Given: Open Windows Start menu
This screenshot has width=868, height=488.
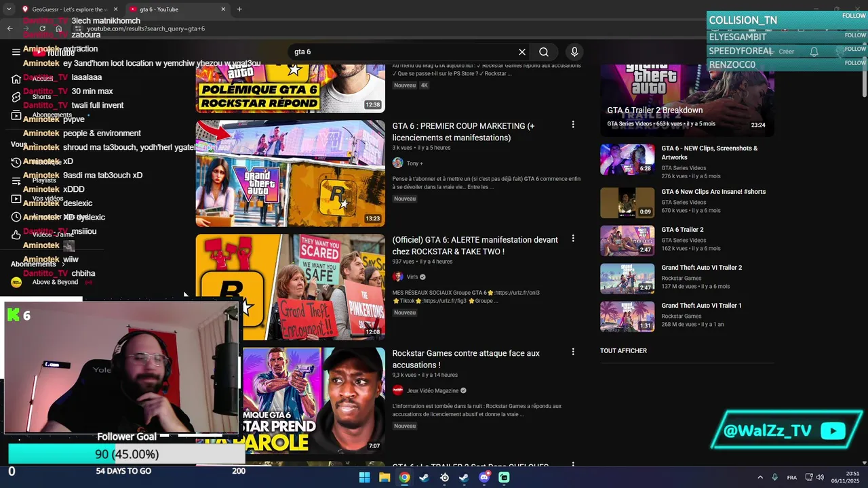Looking at the screenshot, I should coord(364,477).
